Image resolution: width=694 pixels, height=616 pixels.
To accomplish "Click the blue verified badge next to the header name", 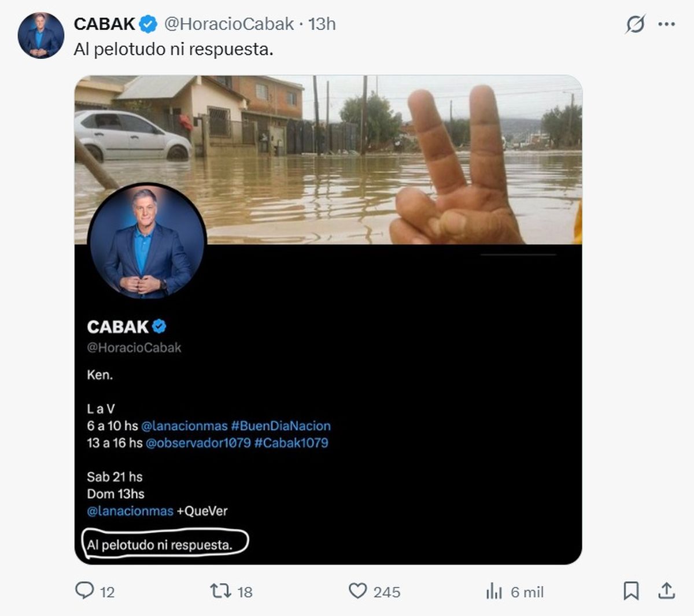I will coord(149,24).
